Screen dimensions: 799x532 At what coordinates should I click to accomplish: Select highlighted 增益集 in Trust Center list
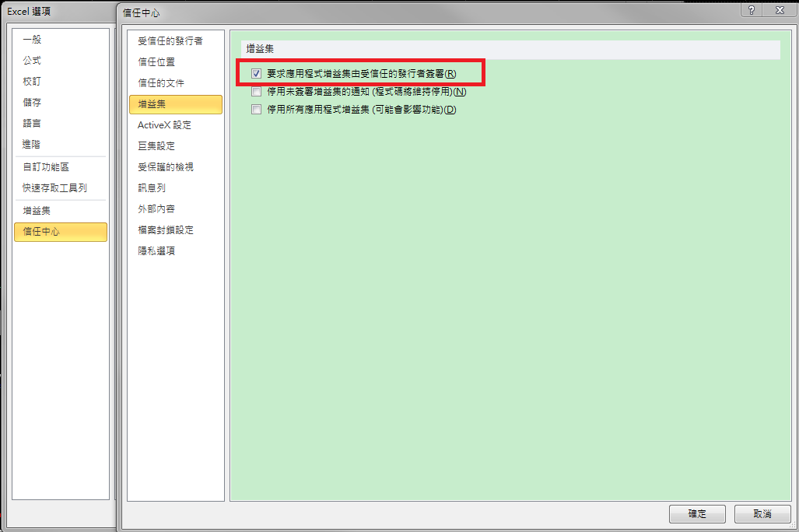pyautogui.click(x=175, y=104)
